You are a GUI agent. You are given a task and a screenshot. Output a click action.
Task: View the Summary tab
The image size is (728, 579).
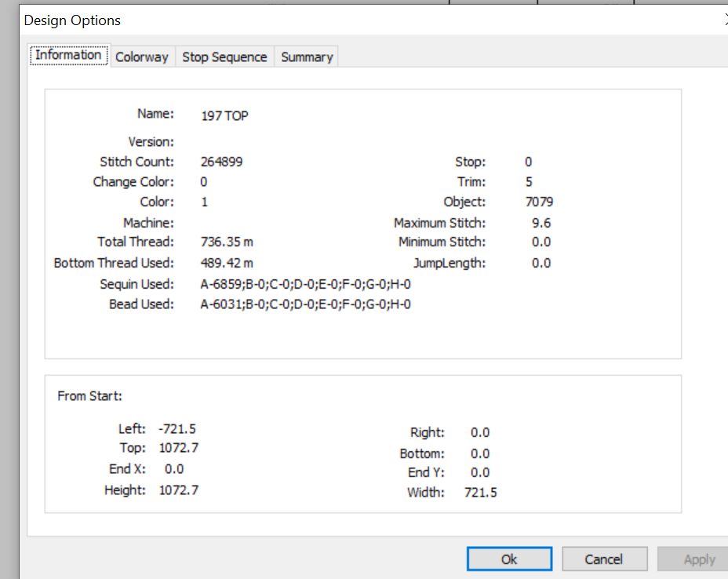[x=307, y=57]
